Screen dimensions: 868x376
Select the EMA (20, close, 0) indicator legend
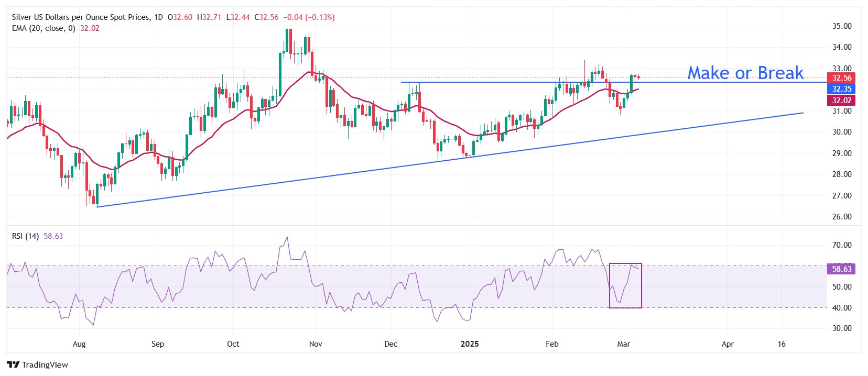click(44, 28)
